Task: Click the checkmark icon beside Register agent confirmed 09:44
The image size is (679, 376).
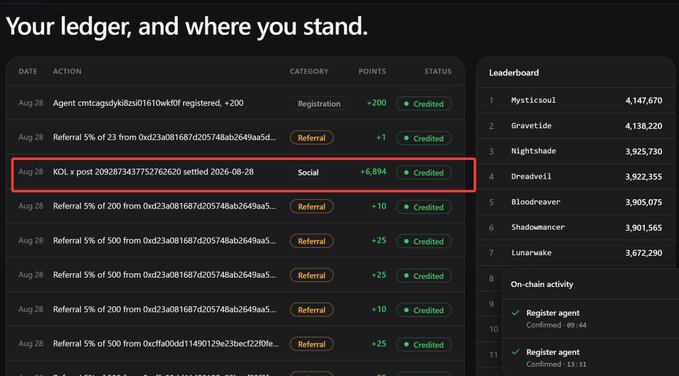Action: point(515,313)
